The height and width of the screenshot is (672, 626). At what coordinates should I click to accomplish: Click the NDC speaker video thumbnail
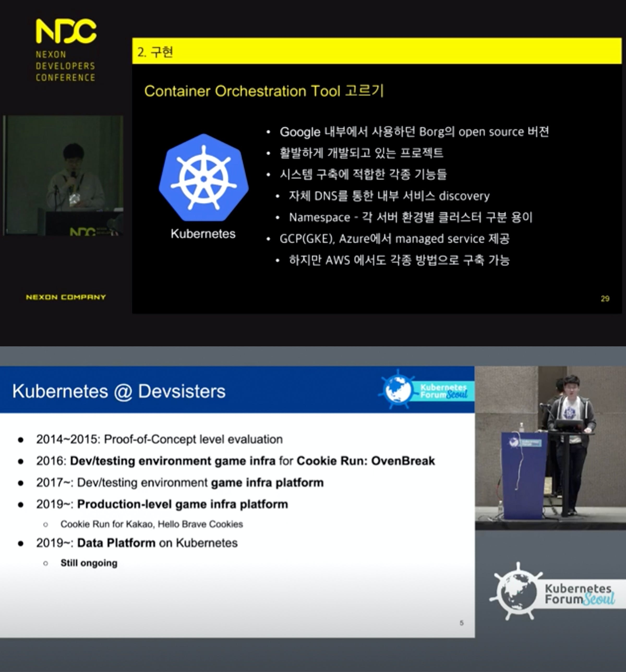pos(63,176)
